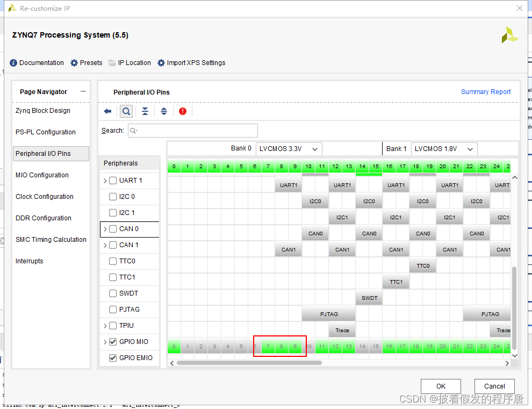Click the OK button
This screenshot has width=532, height=409.
tap(441, 386)
